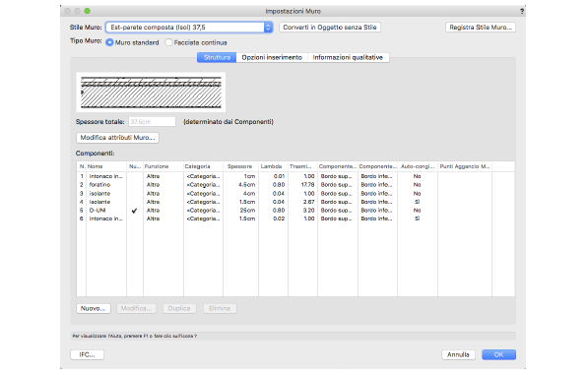Select the foratino component row
This screenshot has height=375, width=588.
point(295,185)
